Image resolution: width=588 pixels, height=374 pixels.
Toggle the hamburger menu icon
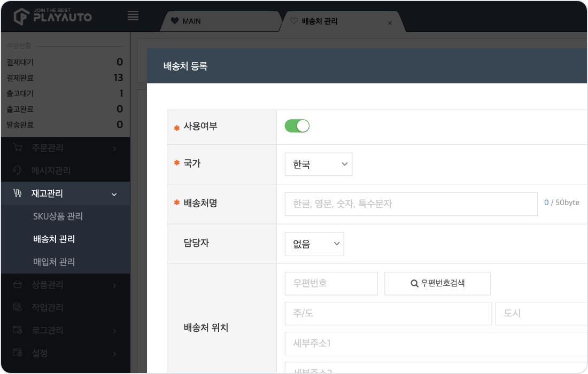coord(133,16)
